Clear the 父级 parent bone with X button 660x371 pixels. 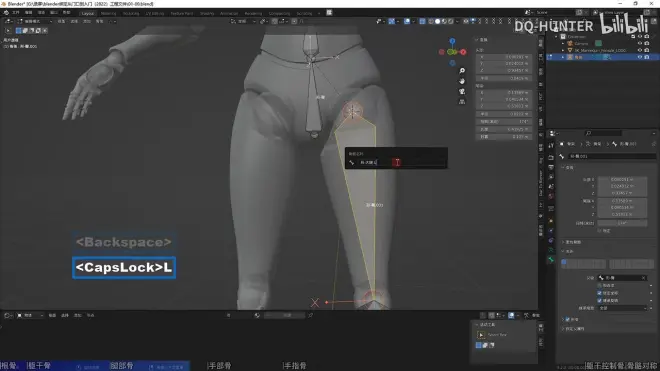point(644,278)
